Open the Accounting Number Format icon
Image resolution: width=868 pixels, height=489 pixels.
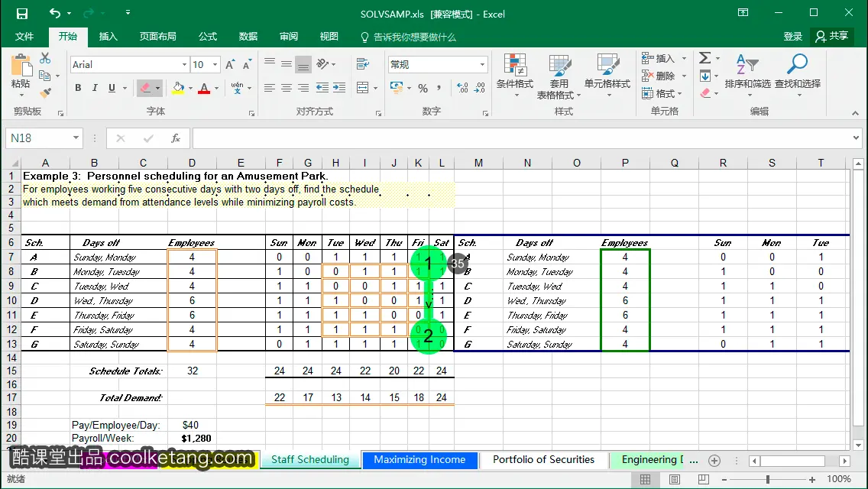pyautogui.click(x=397, y=88)
